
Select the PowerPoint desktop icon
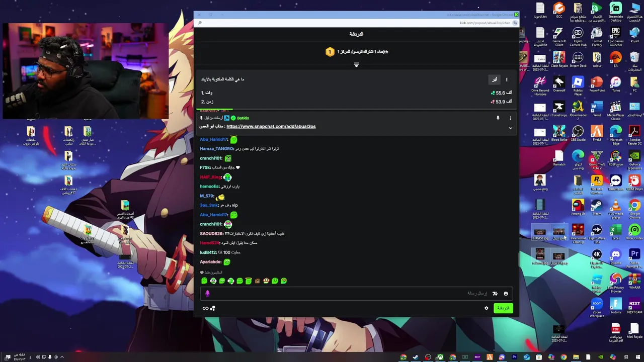tap(597, 83)
